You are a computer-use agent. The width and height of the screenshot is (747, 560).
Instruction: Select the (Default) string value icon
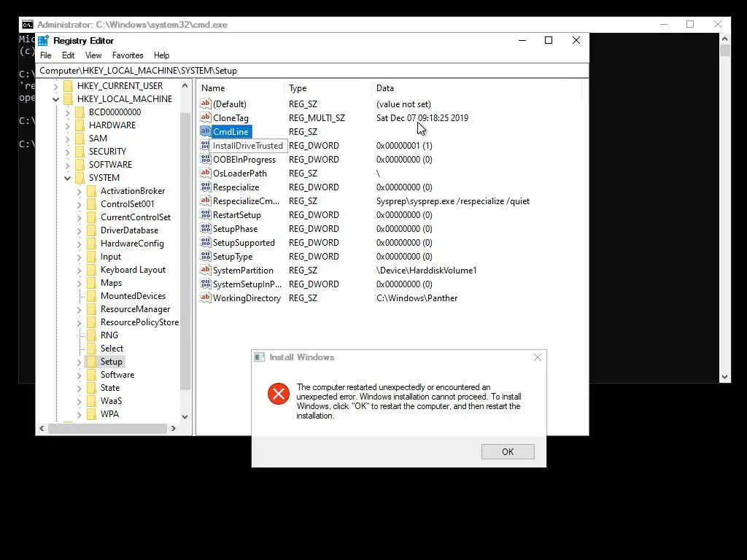coord(205,104)
